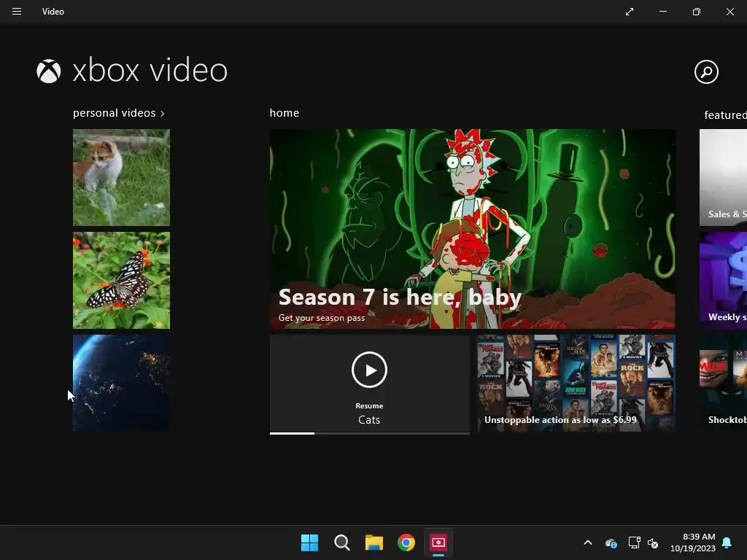This screenshot has height=560, width=747.
Task: Open the Weekly s featured tile
Action: click(x=723, y=281)
